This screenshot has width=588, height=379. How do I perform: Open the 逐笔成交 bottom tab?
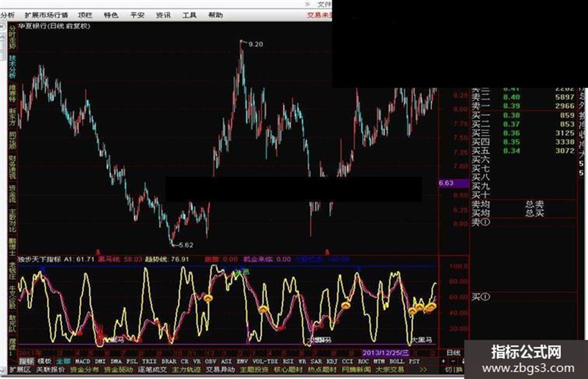click(152, 370)
